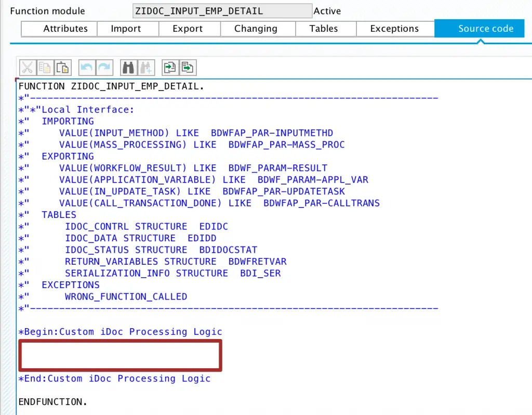View the Changing parameters tab
532x415 pixels.
pos(256,29)
